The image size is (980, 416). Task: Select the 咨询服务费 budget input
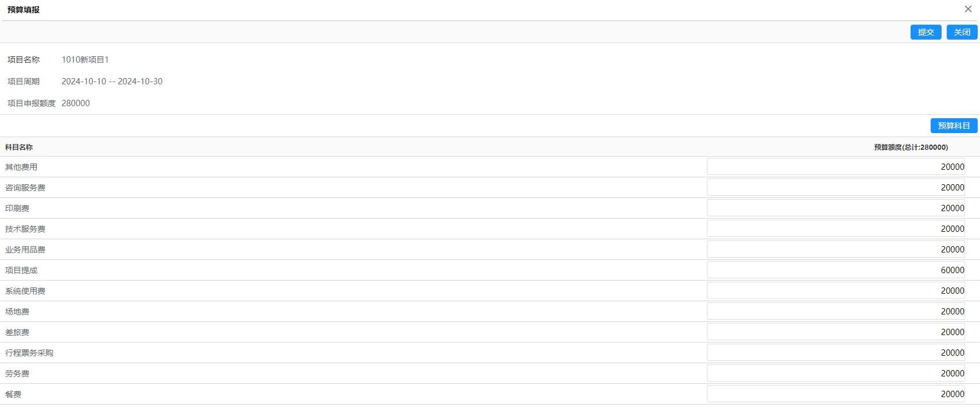[x=835, y=188]
